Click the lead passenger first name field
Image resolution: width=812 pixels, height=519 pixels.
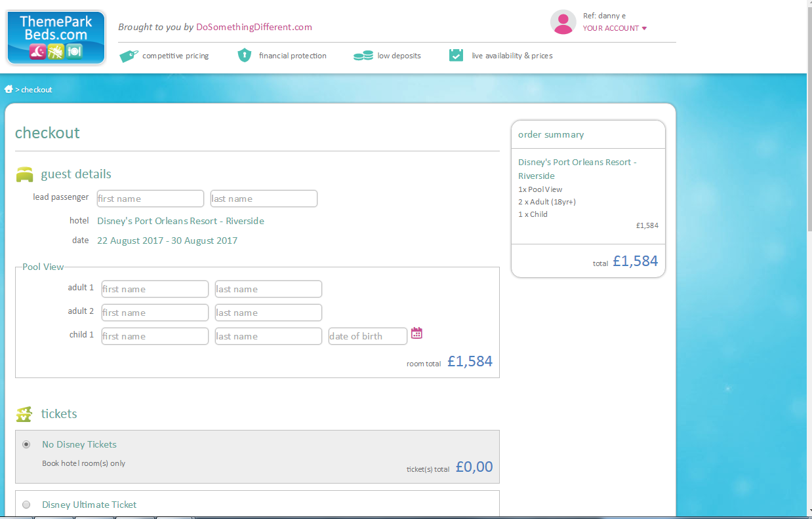coord(150,199)
